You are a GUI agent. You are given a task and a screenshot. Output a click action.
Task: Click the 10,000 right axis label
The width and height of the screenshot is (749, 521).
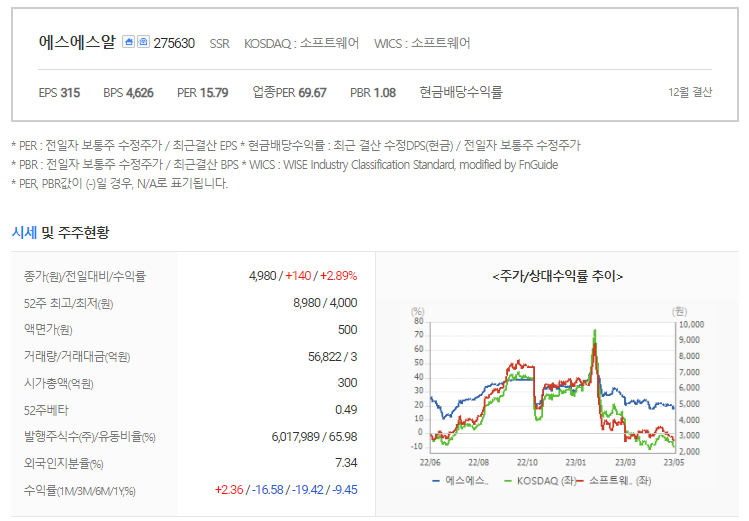pyautogui.click(x=691, y=325)
